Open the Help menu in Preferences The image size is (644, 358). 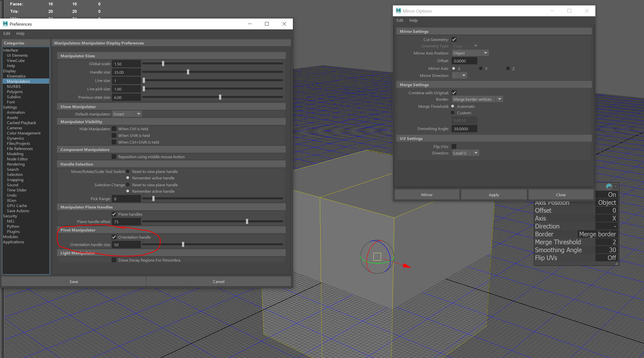tap(20, 33)
